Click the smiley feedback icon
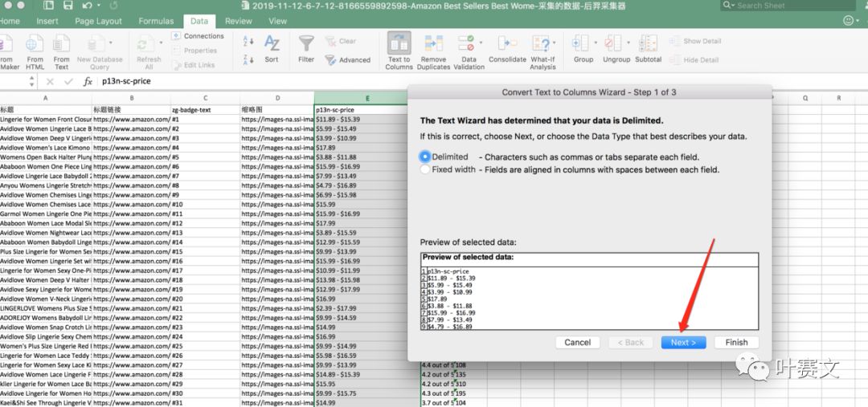This screenshot has height=407, width=868. coord(848,20)
